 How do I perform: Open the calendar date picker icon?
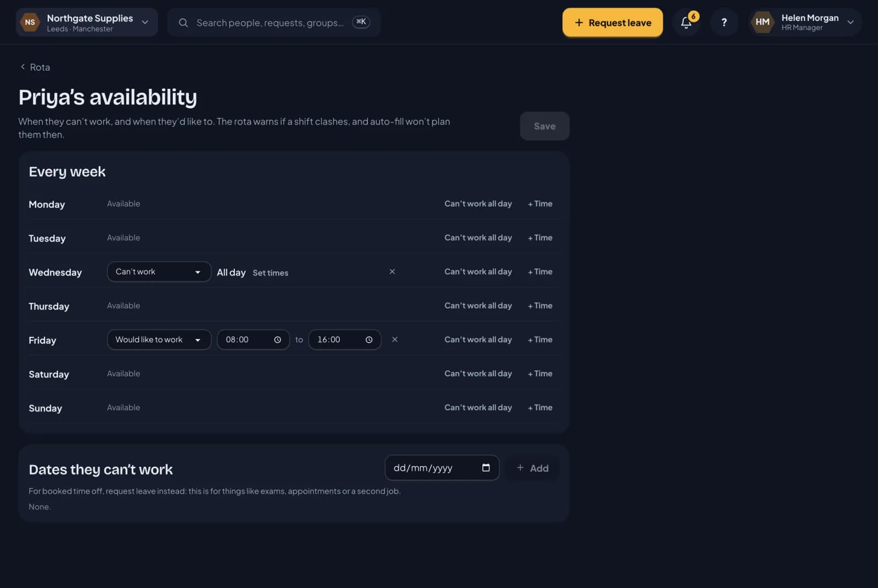tap(486, 468)
